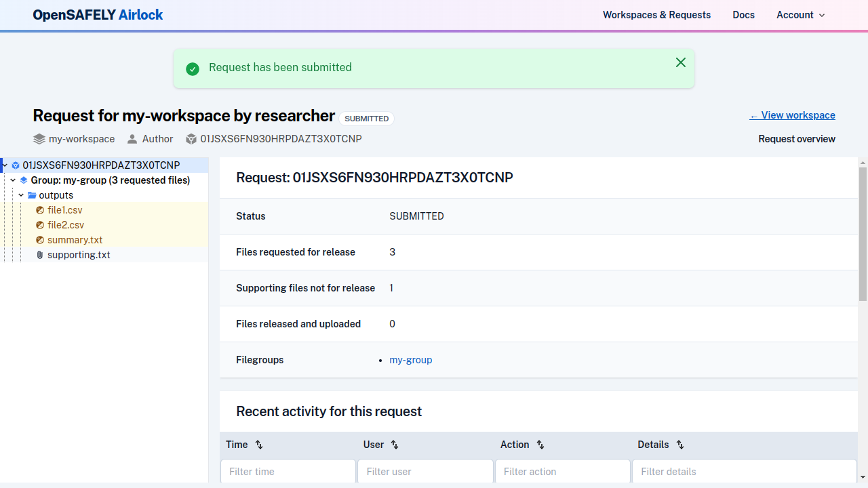868x488 pixels.
Task: Click the vertical scrollbar thumb
Action: click(863, 234)
